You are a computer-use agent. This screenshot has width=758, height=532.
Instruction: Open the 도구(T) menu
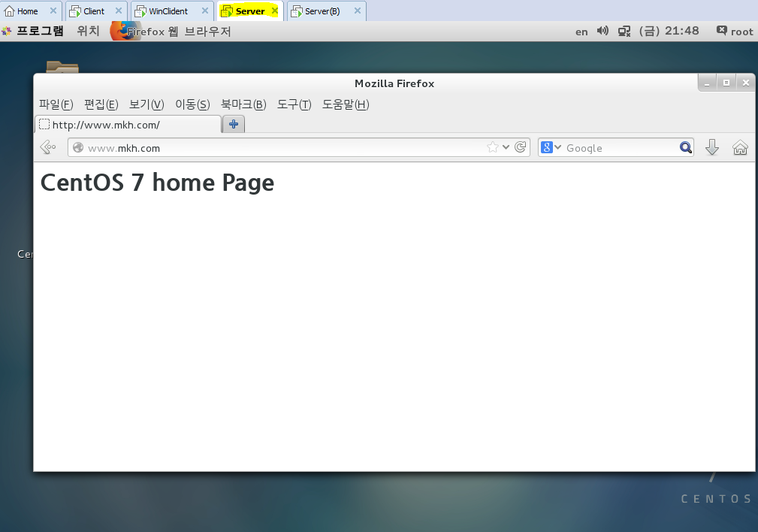[294, 104]
